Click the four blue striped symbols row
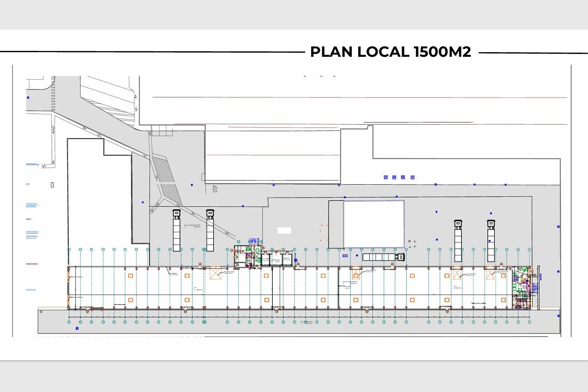The width and height of the screenshot is (588, 392). pyautogui.click(x=399, y=177)
